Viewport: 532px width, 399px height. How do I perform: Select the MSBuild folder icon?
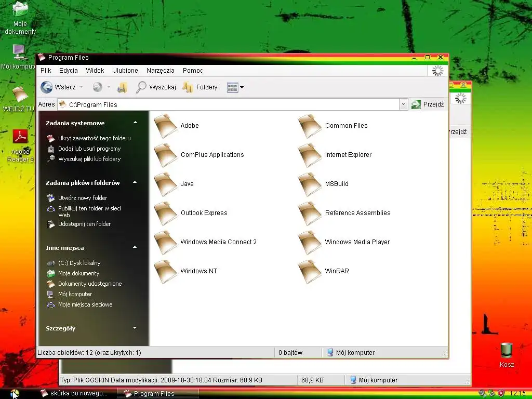310,184
